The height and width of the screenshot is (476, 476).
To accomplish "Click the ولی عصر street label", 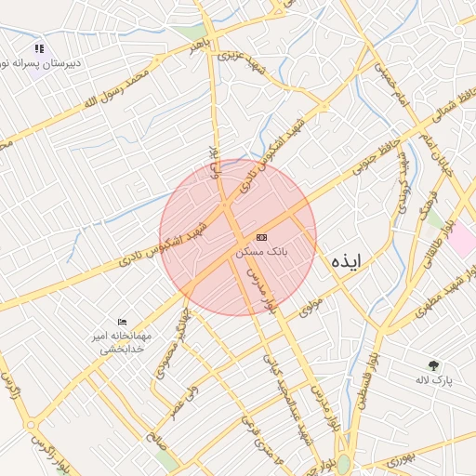I will 184,403.
